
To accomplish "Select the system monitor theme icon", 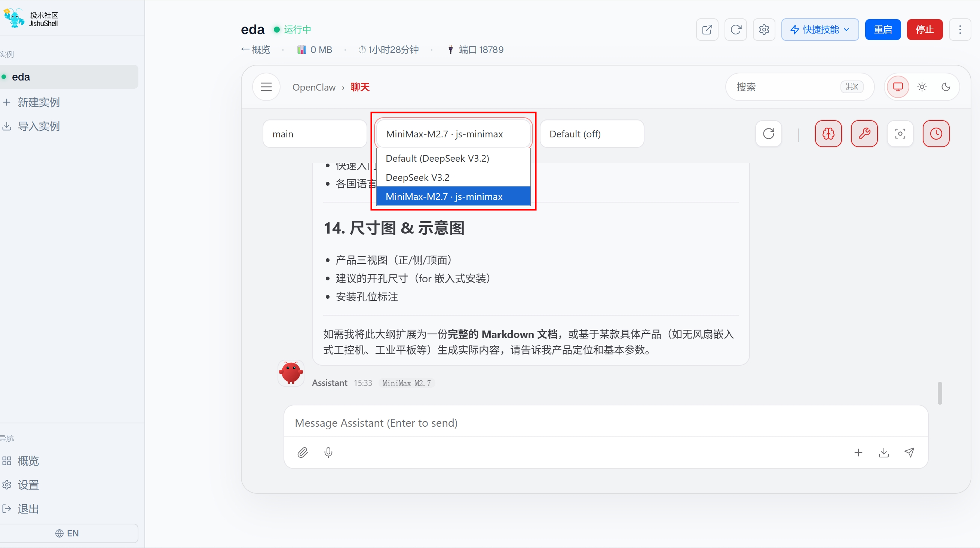I will coord(898,87).
